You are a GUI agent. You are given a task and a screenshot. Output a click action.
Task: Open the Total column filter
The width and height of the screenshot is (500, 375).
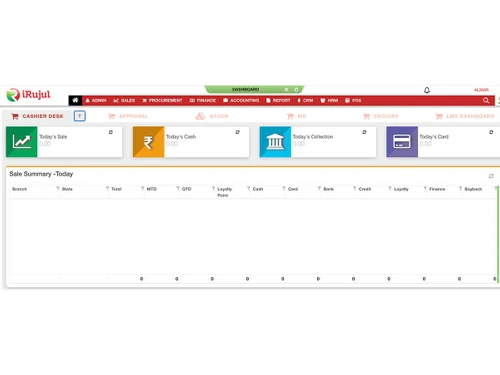tap(143, 189)
